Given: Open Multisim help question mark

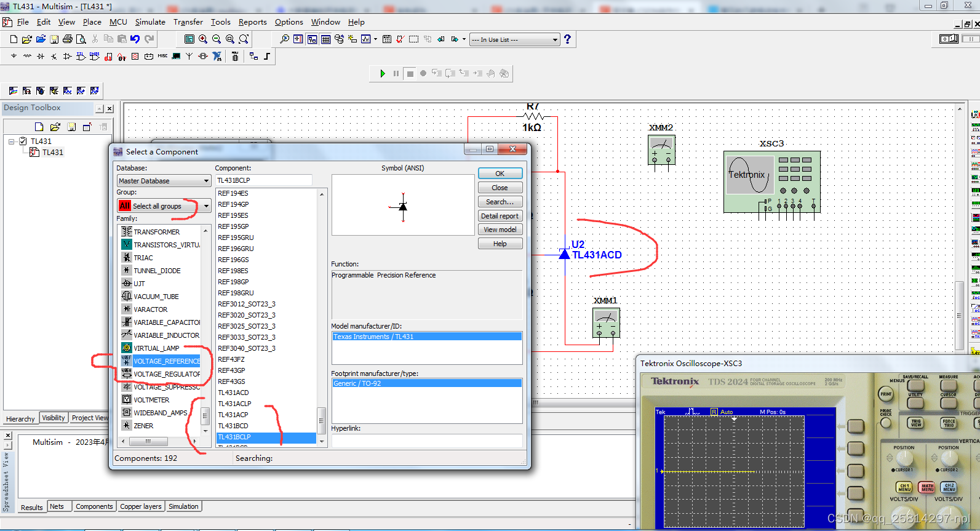Looking at the screenshot, I should pos(567,39).
